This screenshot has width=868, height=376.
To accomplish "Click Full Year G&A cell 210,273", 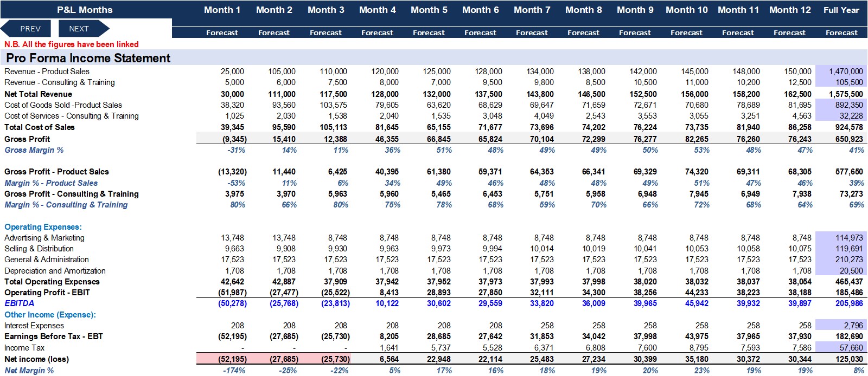I will (841, 260).
